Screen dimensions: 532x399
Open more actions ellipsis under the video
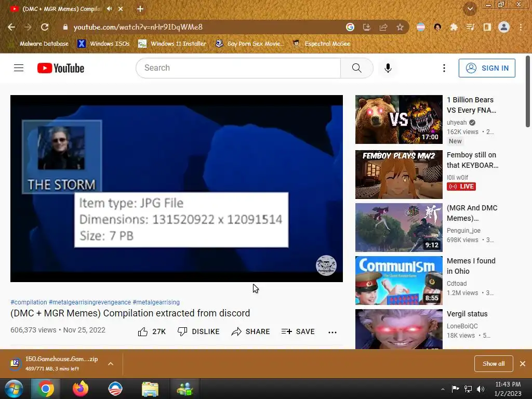(x=332, y=332)
